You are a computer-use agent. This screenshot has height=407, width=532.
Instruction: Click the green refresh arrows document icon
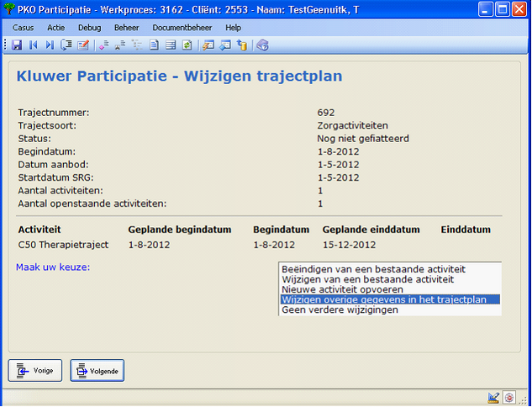click(x=187, y=45)
